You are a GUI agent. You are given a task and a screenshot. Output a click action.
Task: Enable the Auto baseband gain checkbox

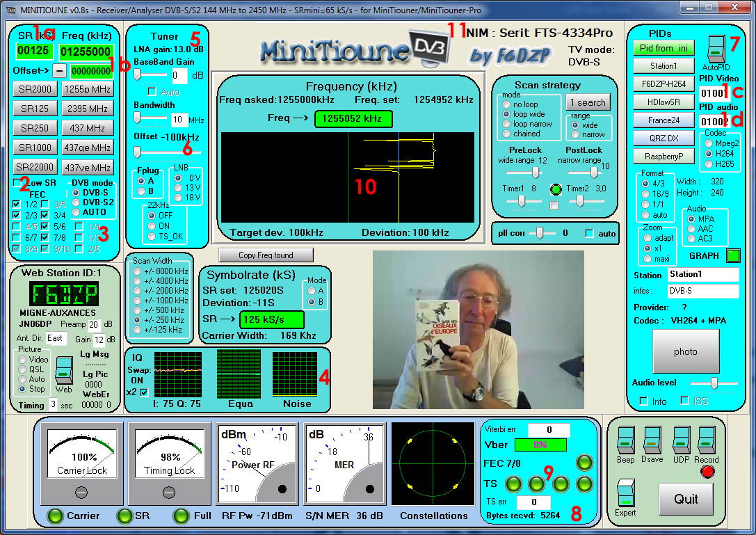click(152, 92)
